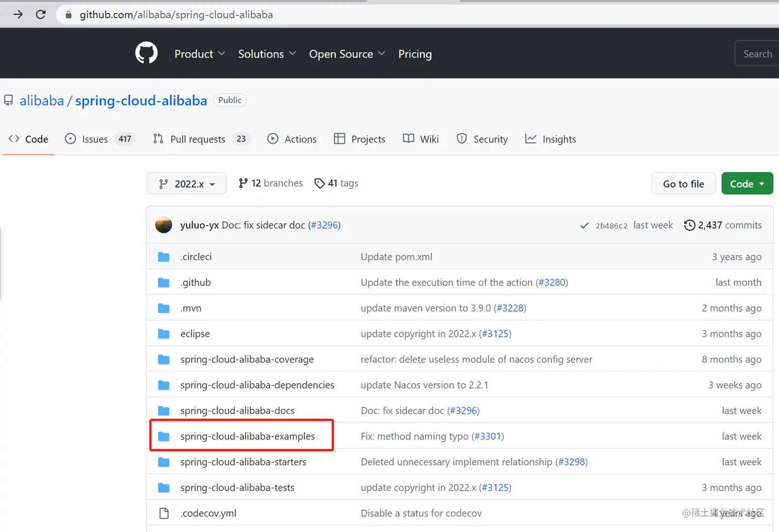
Task: Select the Code tab
Action: [x=28, y=139]
